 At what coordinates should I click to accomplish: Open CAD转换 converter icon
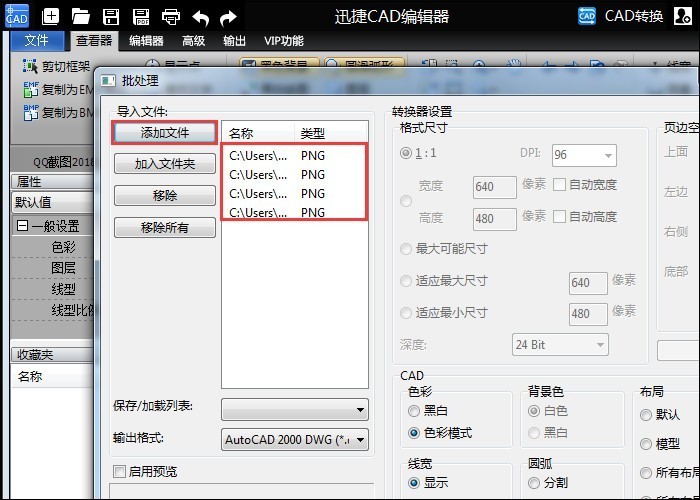(587, 17)
